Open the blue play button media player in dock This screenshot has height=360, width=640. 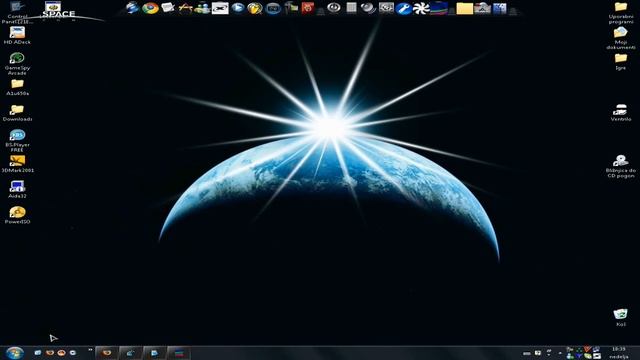point(238,8)
